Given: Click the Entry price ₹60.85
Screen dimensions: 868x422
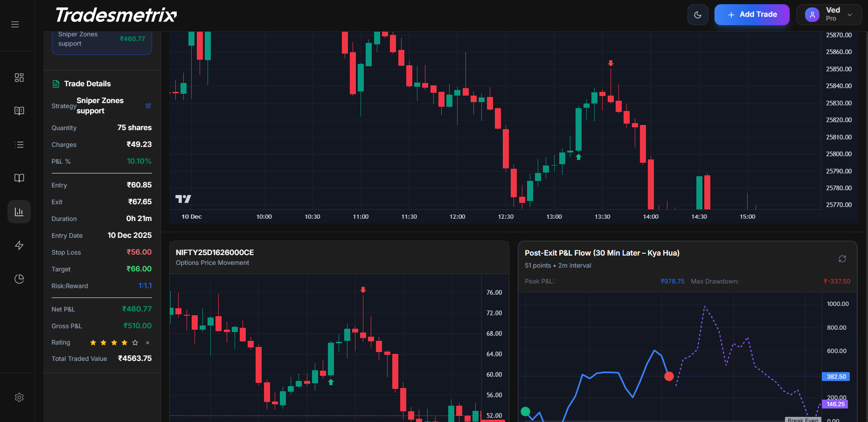Looking at the screenshot, I should 139,185.
